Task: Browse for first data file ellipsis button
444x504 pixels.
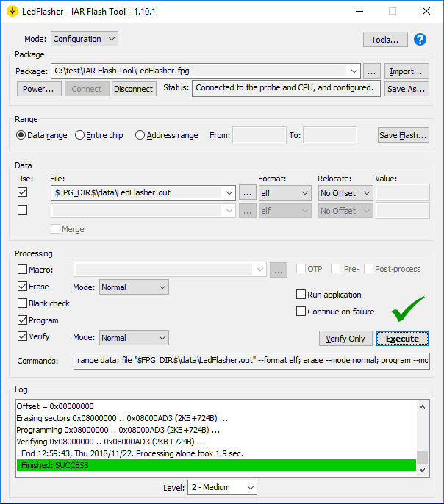Action: [247, 192]
